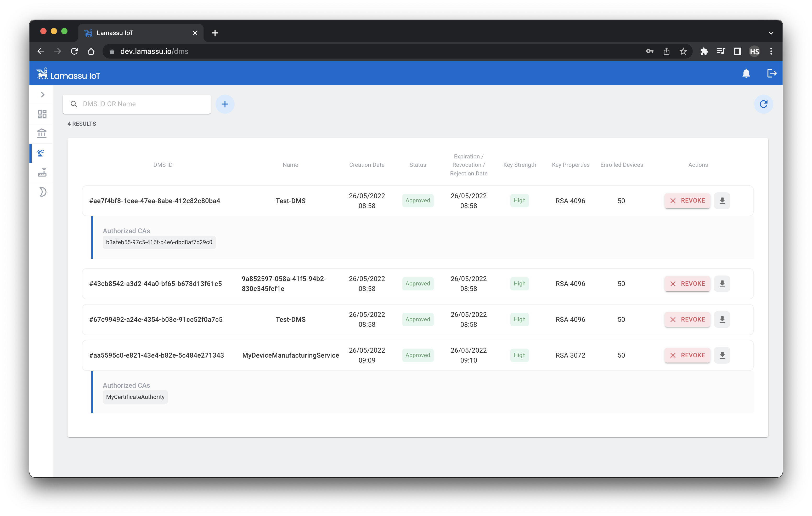Click the 4 RESULTS label
The width and height of the screenshot is (812, 516).
coord(82,124)
